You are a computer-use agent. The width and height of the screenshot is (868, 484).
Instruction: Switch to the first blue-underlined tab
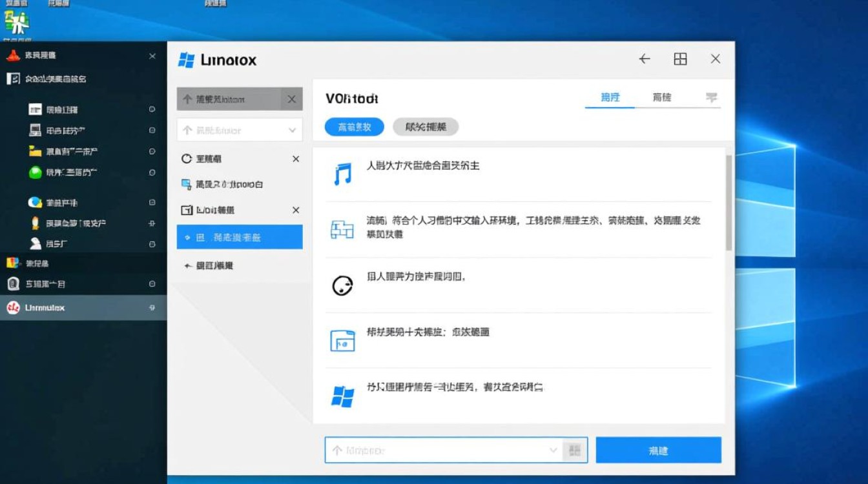click(609, 97)
